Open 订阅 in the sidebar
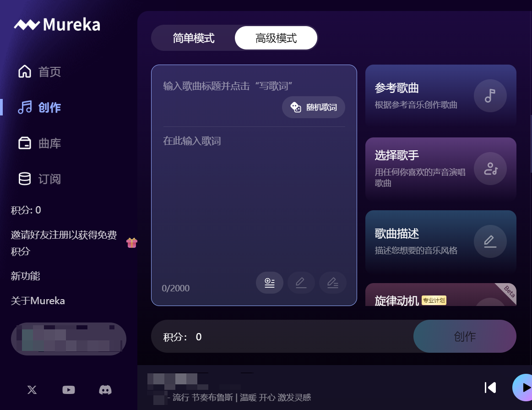Screen dimensions: 532x410 pos(39,179)
